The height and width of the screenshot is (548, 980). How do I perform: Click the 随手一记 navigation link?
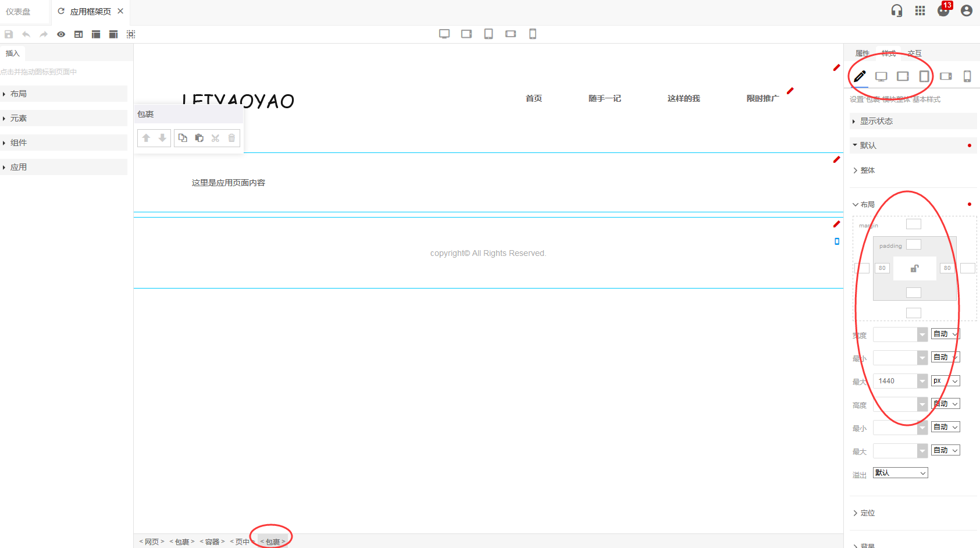coord(604,98)
